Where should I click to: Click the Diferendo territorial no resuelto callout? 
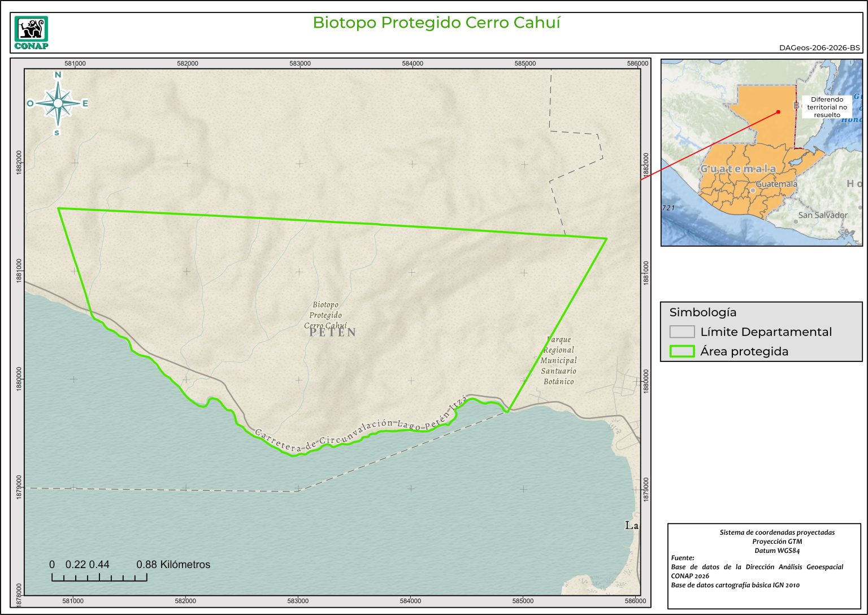pos(827,107)
